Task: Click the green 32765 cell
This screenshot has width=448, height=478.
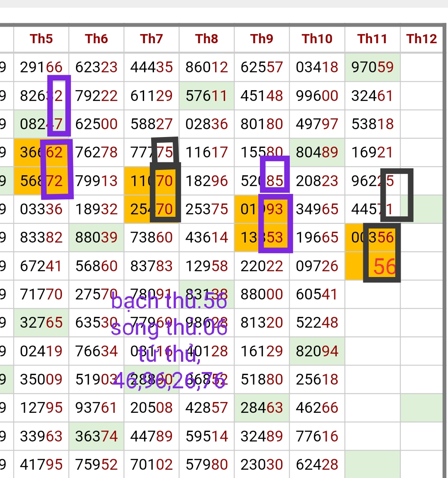Action: [41, 323]
